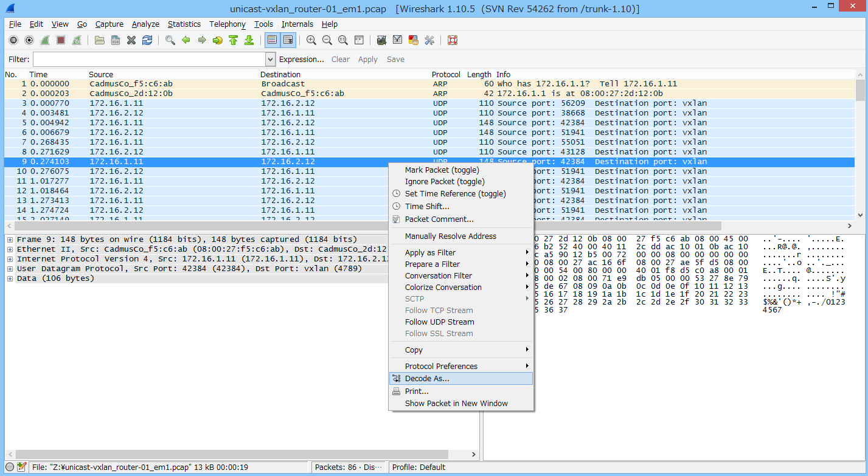This screenshot has width=868, height=476.
Task: Jump to the last packet
Action: (249, 40)
